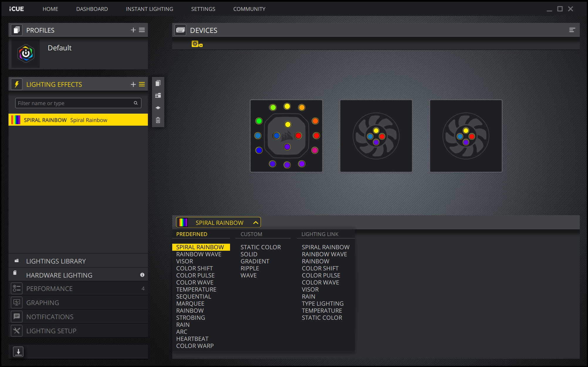Click the Hardware Lighting info icon
The image size is (588, 367).
(142, 275)
